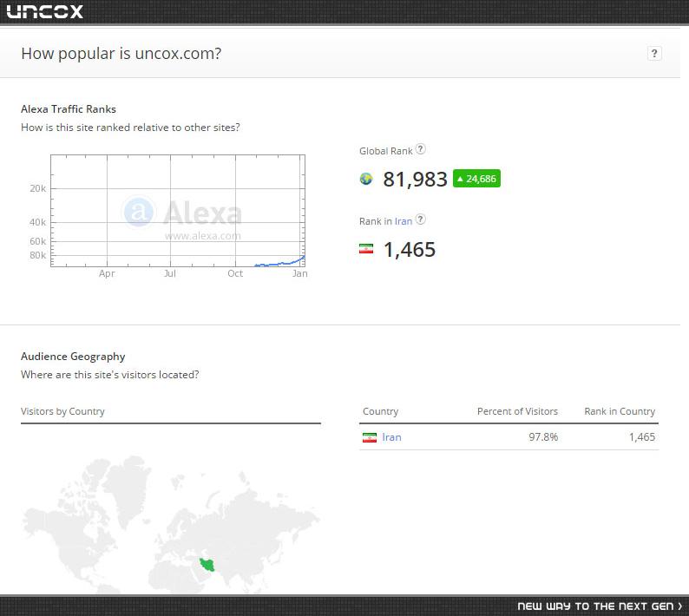Click the Country column header

(381, 412)
